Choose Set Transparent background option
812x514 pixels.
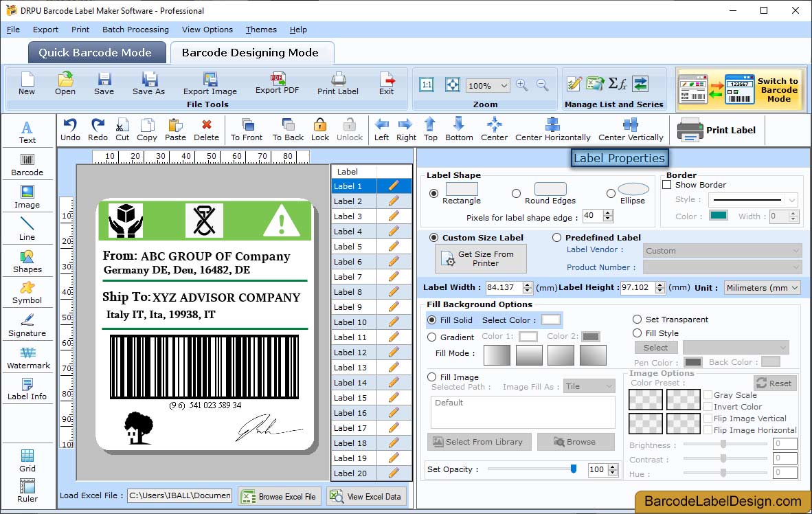tap(637, 319)
